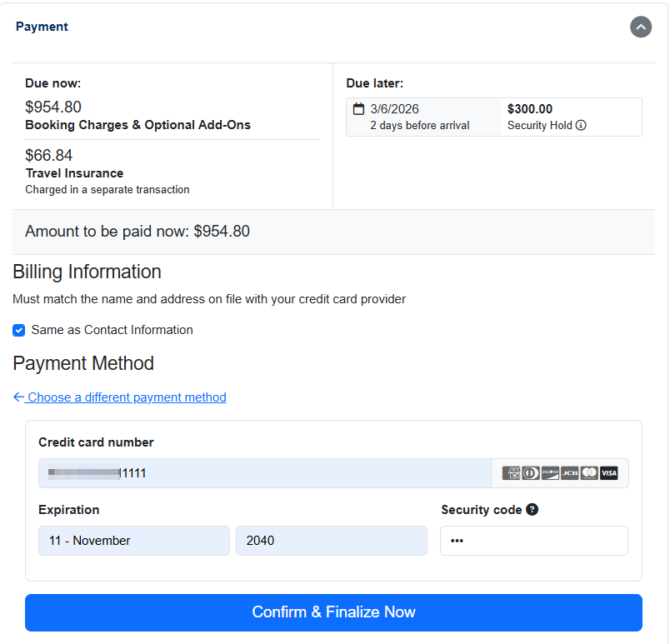Open the expiration month dropdown
Viewport: 670px width, 644px height.
coord(133,541)
